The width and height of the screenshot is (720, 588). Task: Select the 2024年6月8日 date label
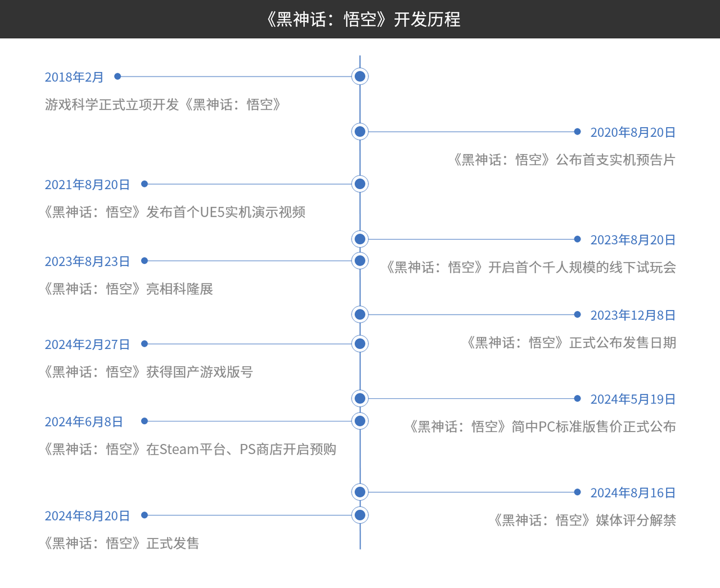[x=84, y=422]
